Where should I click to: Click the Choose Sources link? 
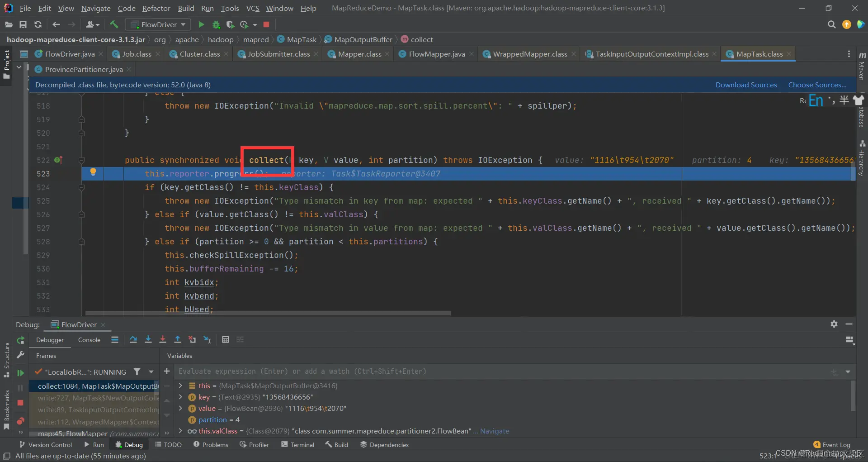[x=817, y=85]
